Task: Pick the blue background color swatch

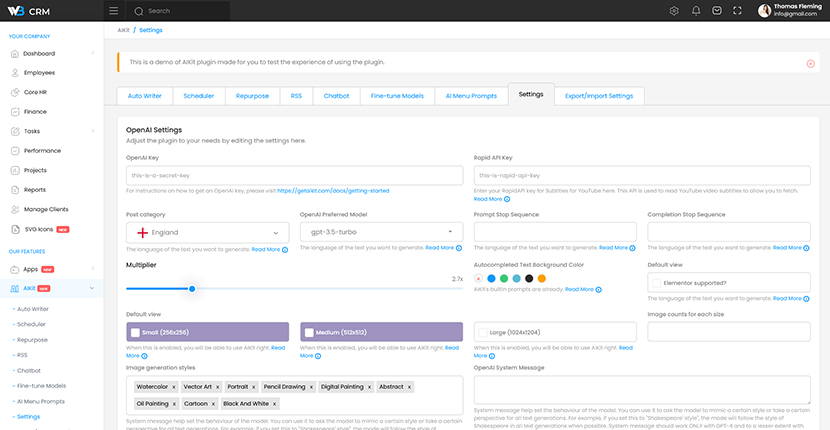Action: point(491,279)
